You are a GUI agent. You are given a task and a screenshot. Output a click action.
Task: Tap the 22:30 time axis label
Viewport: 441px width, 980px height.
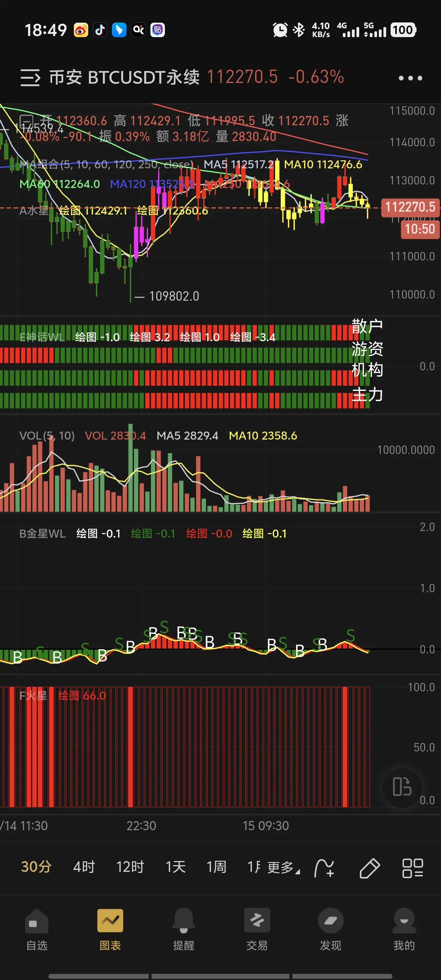tap(141, 826)
